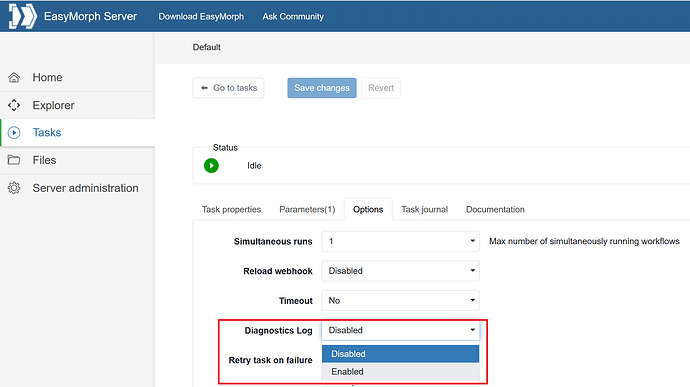Screen dimensions: 690x387
Task: Click the Default space label
Action: pyautogui.click(x=206, y=47)
